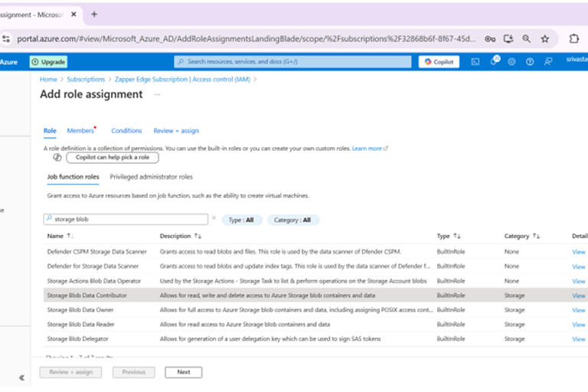
Task: Open Zapper Edge Subscription Access control breadcrumb
Action: click(183, 80)
